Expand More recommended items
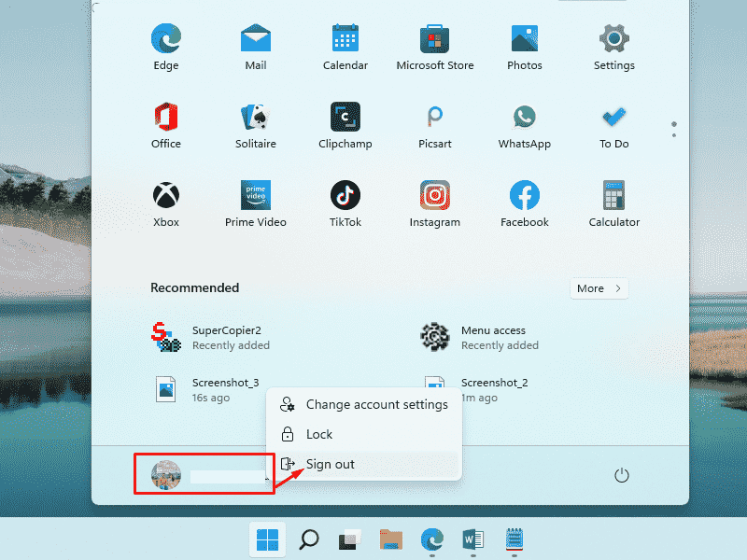The width and height of the screenshot is (747, 560). pos(599,288)
